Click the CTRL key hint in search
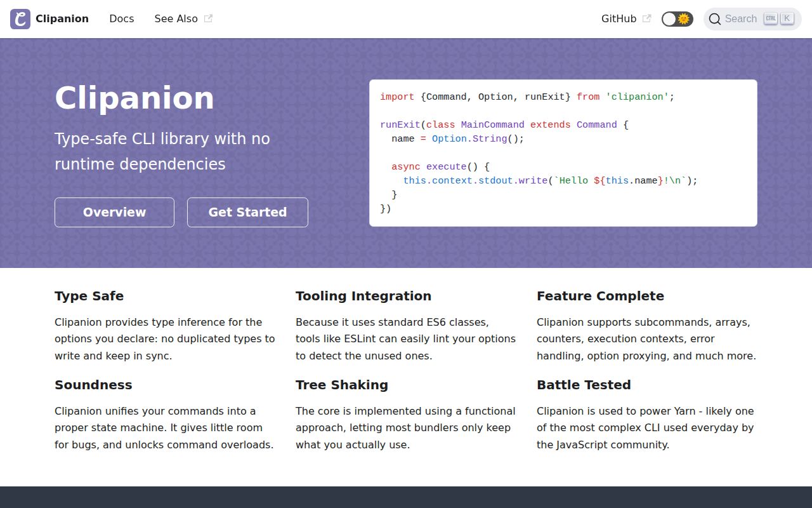 tap(771, 18)
